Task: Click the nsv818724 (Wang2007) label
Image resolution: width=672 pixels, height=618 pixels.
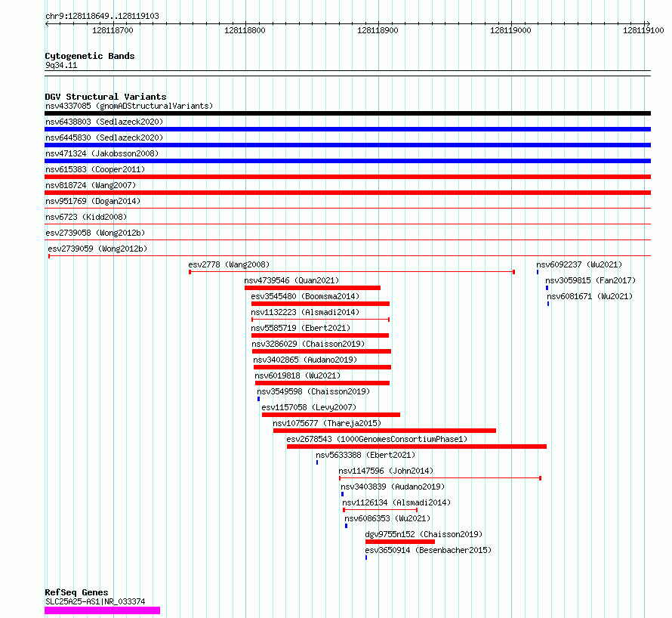Action: [91, 185]
